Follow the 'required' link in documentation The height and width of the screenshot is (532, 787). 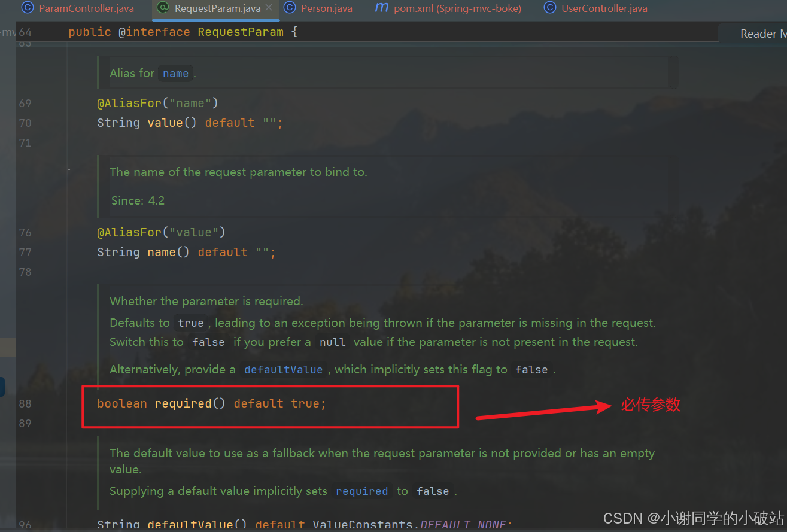[x=362, y=491]
